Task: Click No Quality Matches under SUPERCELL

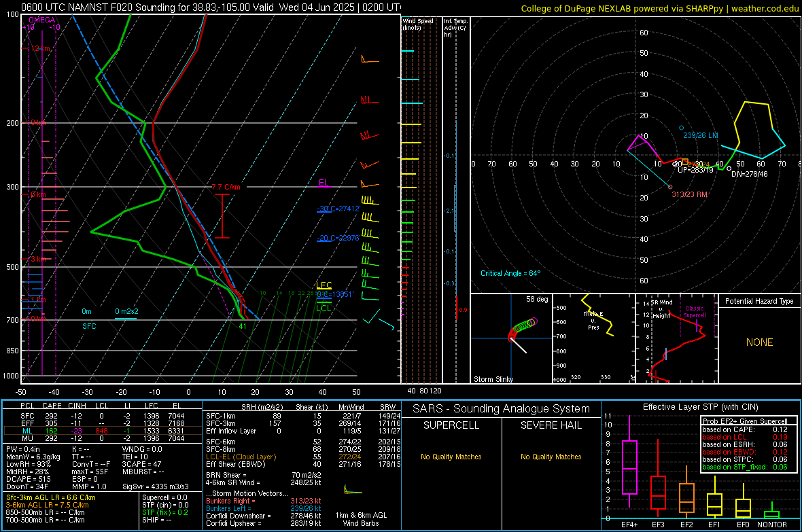Action: coord(451,457)
